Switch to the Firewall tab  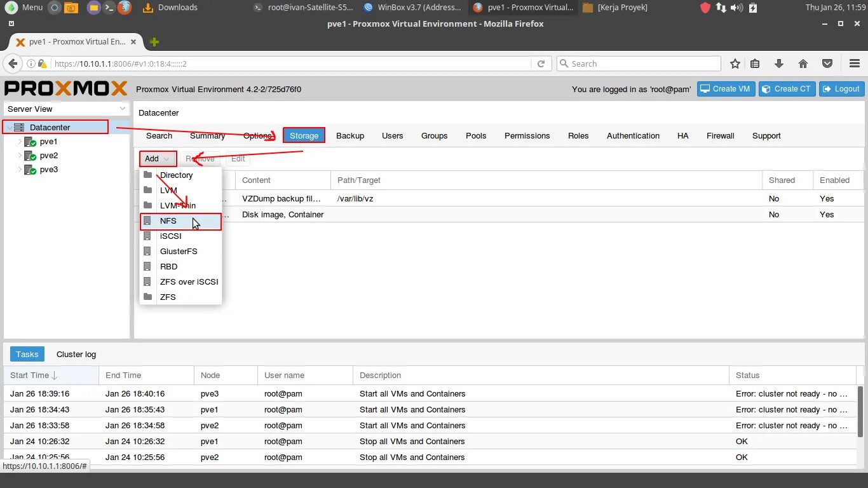[721, 135]
